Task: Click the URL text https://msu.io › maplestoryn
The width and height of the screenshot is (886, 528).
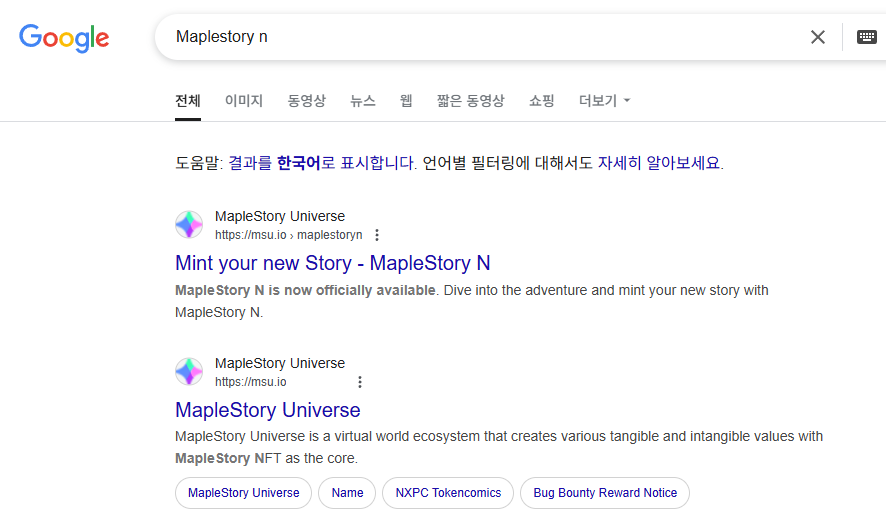Action: [288, 235]
